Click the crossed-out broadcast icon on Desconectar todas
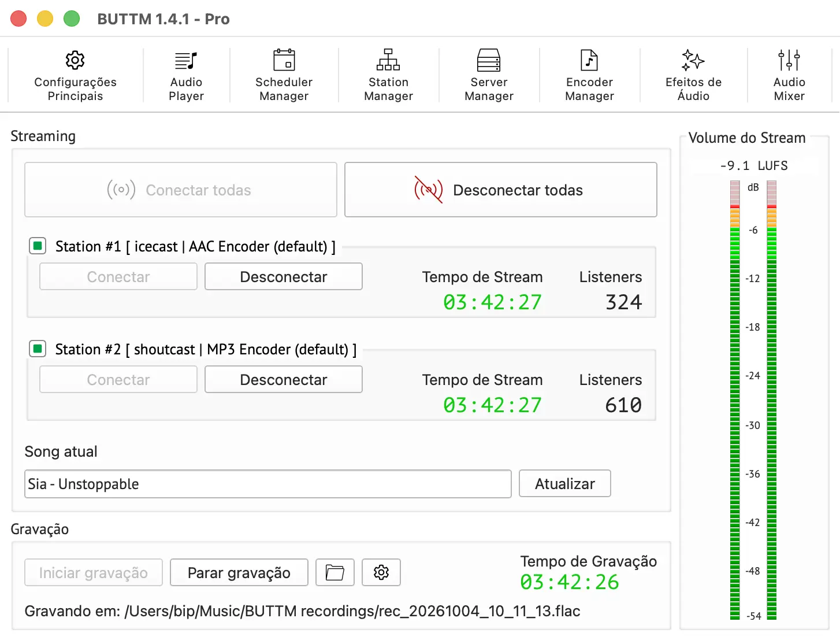This screenshot has width=840, height=644. click(x=429, y=190)
